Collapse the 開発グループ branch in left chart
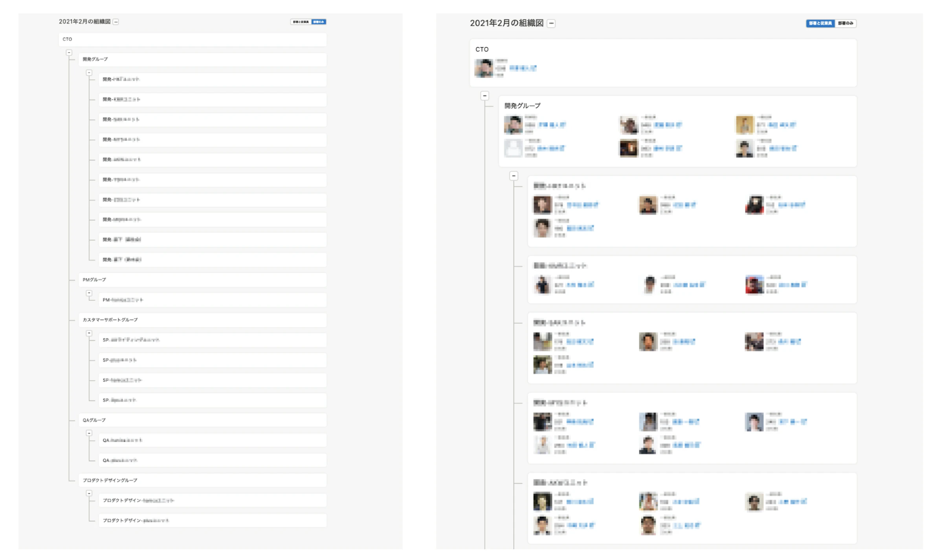This screenshot has width=943, height=560. coord(89,73)
